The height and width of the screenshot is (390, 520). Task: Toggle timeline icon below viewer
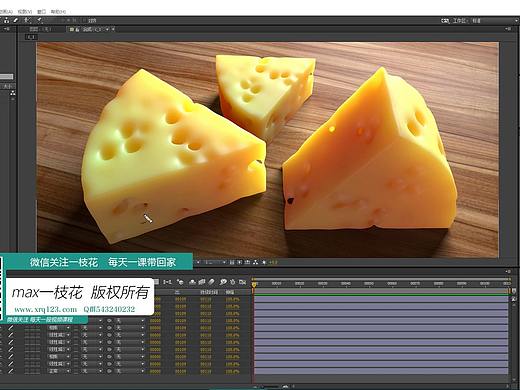click(x=247, y=262)
